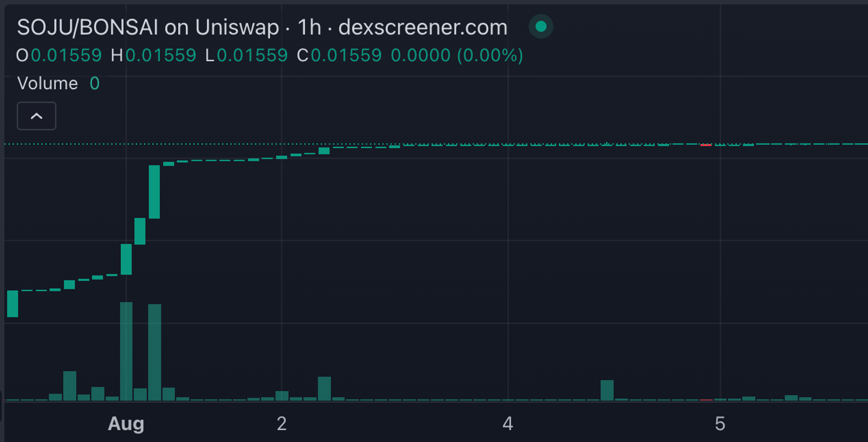The width and height of the screenshot is (868, 442).
Task: Click the Open price value in legend
Action: tap(66, 56)
